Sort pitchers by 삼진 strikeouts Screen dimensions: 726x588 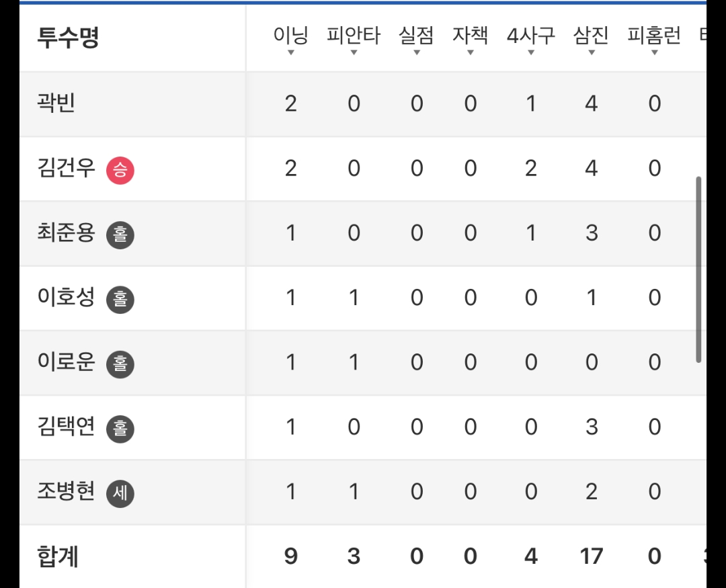tap(591, 39)
